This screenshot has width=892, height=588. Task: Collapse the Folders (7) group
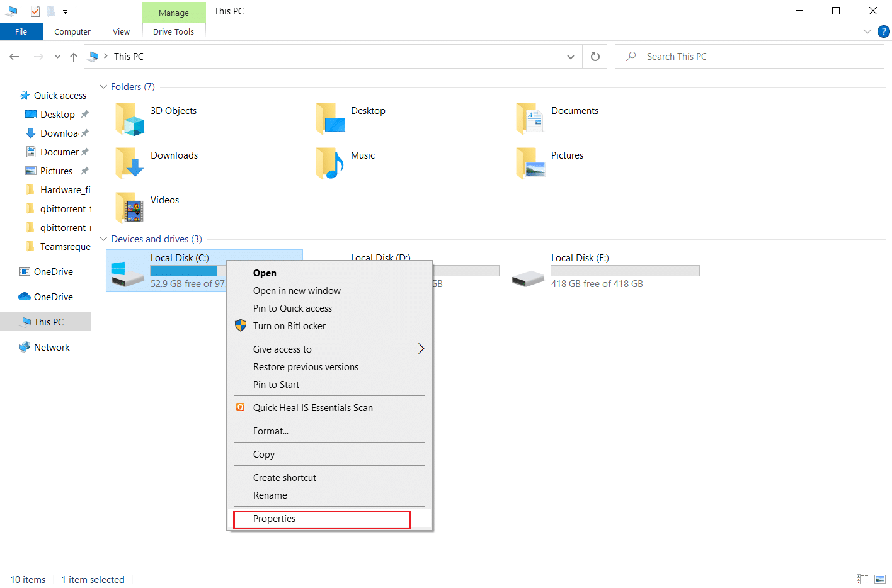click(104, 87)
